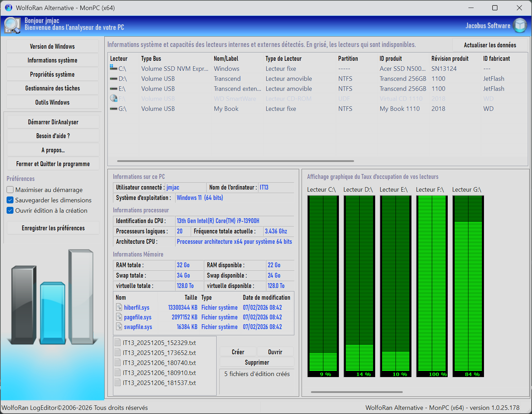Enable Maximiser au démarrage checkbox

(x=10, y=190)
